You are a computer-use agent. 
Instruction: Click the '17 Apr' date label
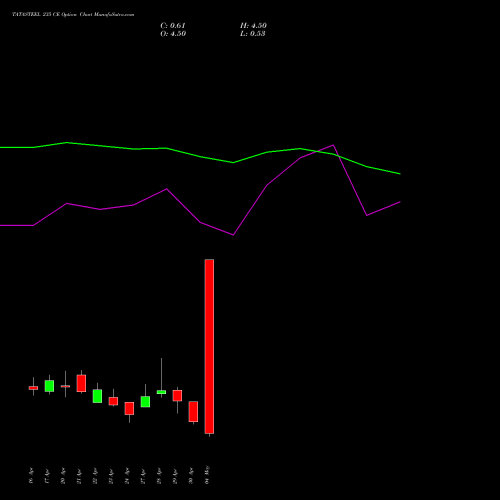coord(47,475)
